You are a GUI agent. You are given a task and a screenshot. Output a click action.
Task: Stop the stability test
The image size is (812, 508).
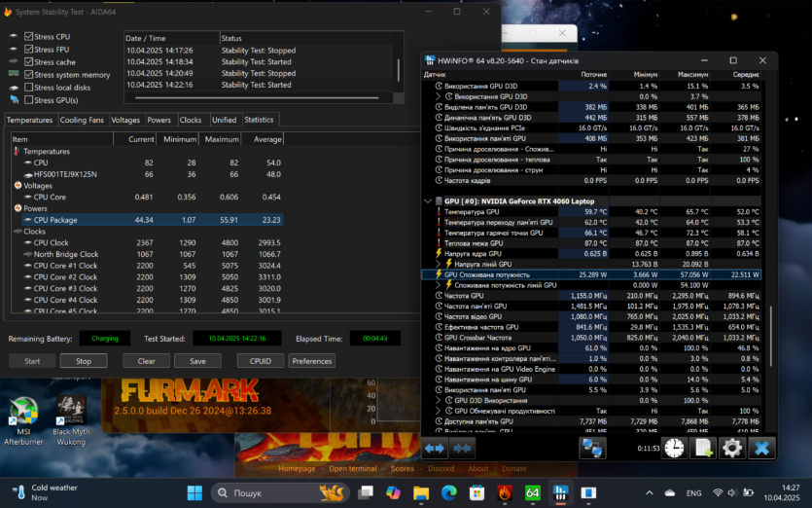(84, 361)
